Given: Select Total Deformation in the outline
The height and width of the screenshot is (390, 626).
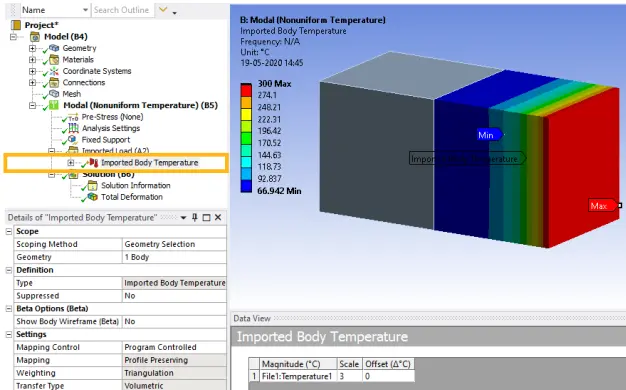Looking at the screenshot, I should click(x=132, y=197).
